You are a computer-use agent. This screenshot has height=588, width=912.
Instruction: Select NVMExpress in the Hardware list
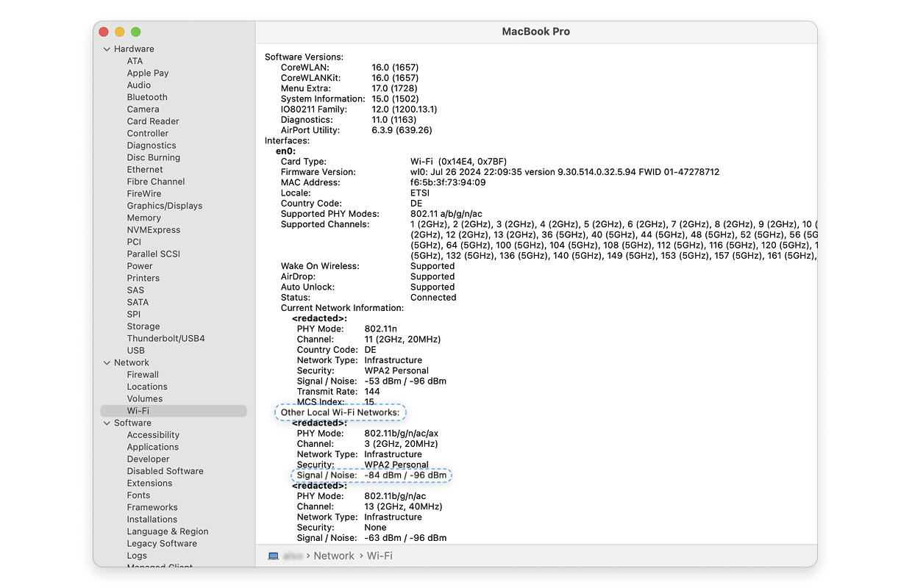[x=153, y=230]
